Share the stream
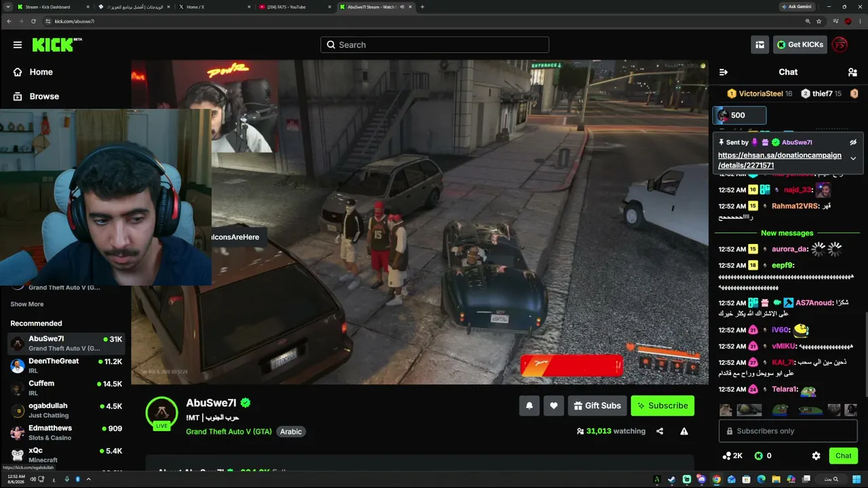868x488 pixels. pos(660,431)
